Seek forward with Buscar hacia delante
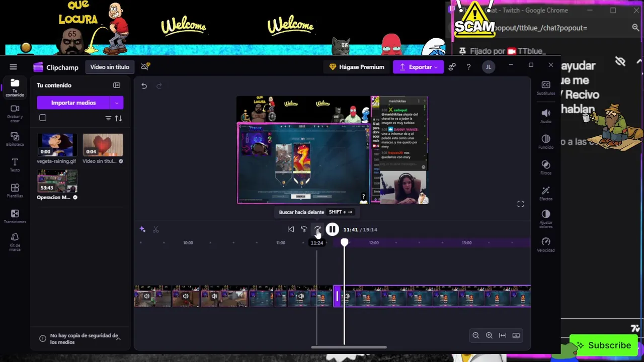Screen dimensions: 644x362 [x=317, y=229]
